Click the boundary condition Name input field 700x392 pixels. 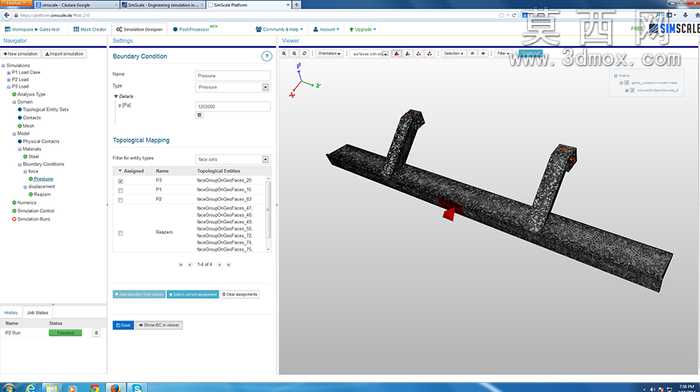click(233, 75)
